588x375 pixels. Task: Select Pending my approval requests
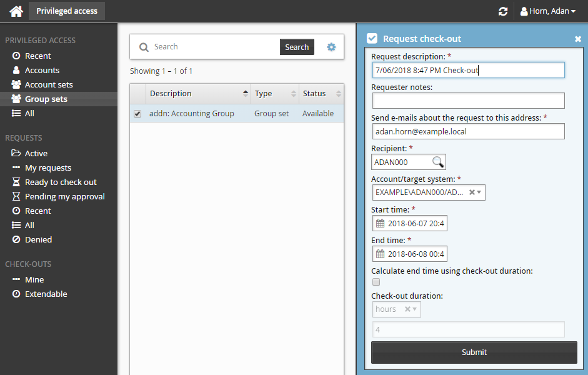(64, 196)
